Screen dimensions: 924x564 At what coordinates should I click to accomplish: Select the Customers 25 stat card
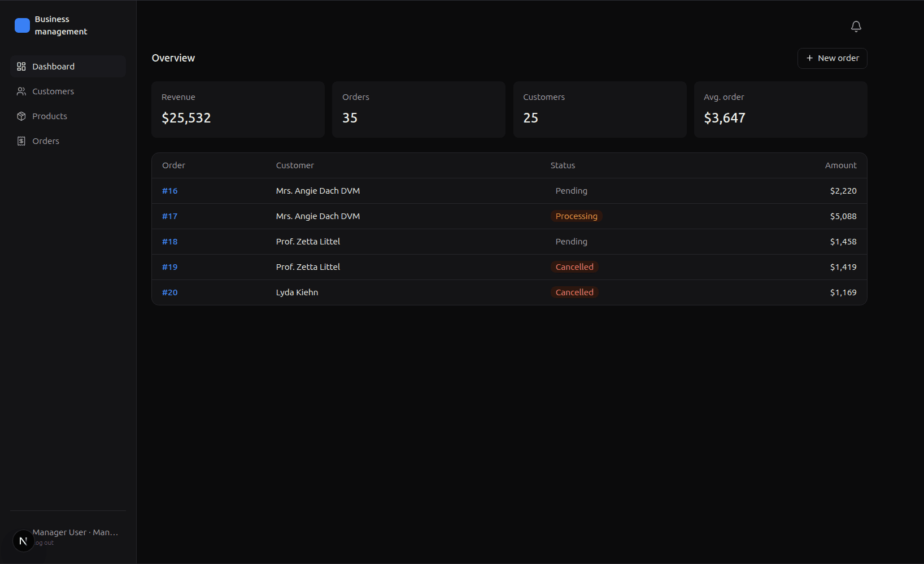600,110
